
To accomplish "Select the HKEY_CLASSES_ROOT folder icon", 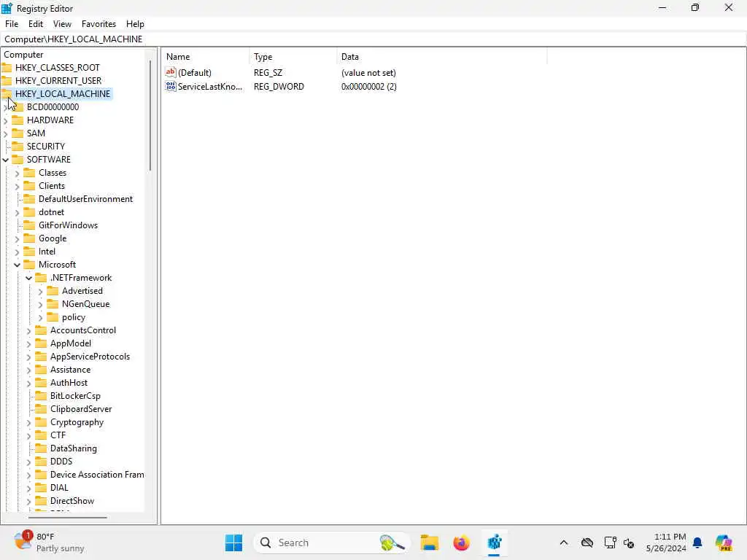I will [7, 68].
